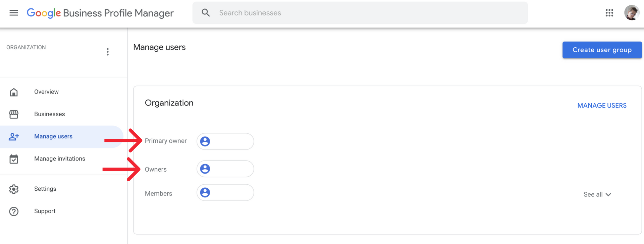Select the Members user chip
Image resolution: width=644 pixels, height=244 pixels.
click(225, 193)
